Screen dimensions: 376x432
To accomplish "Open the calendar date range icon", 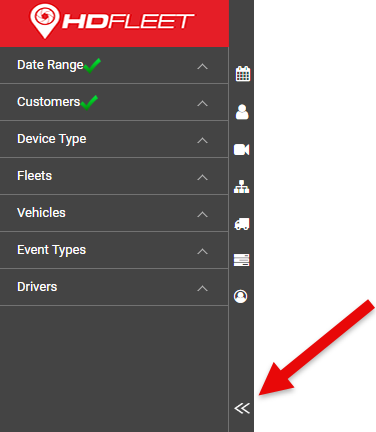I will (243, 73).
